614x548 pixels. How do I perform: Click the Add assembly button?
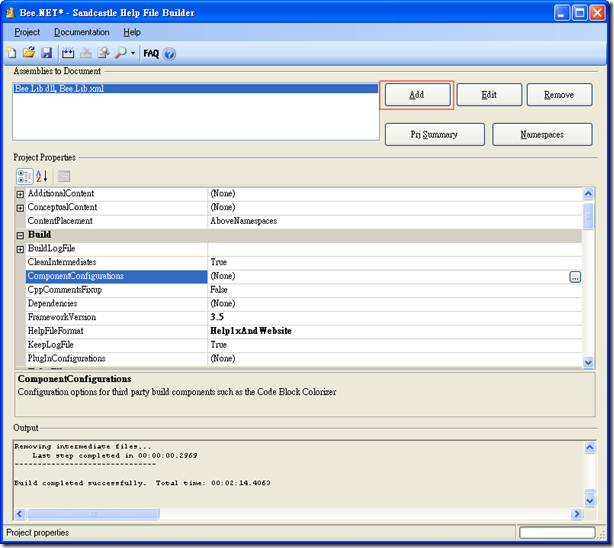pos(417,95)
